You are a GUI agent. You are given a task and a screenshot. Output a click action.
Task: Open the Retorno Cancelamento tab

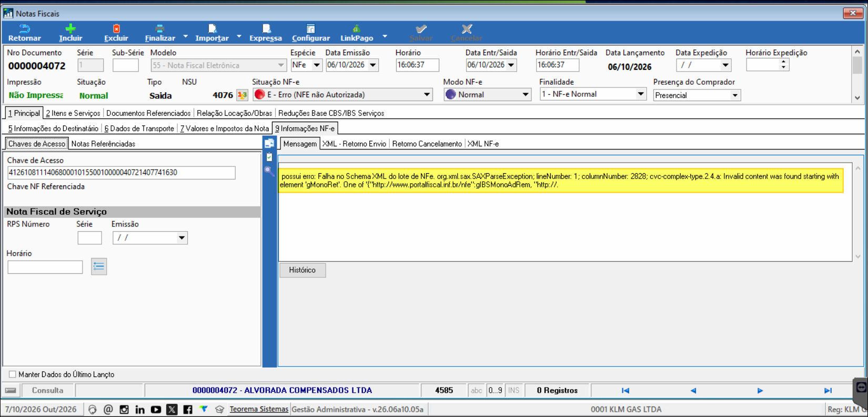click(x=427, y=144)
